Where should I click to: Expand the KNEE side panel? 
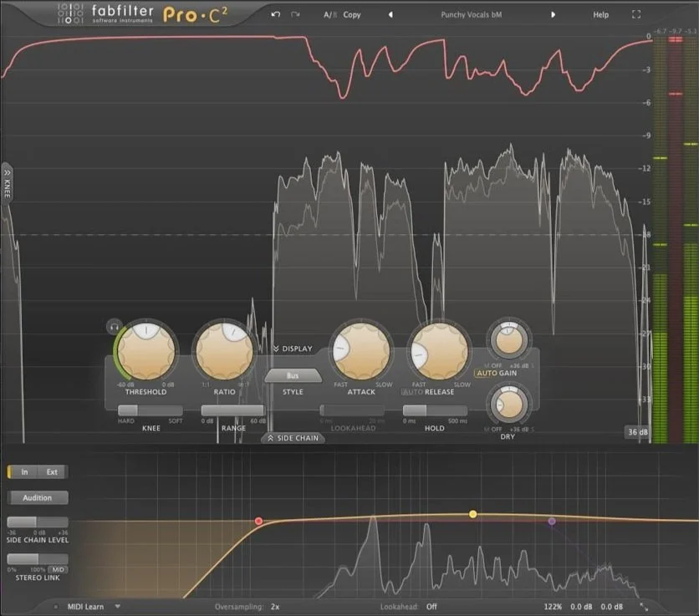tap(7, 184)
